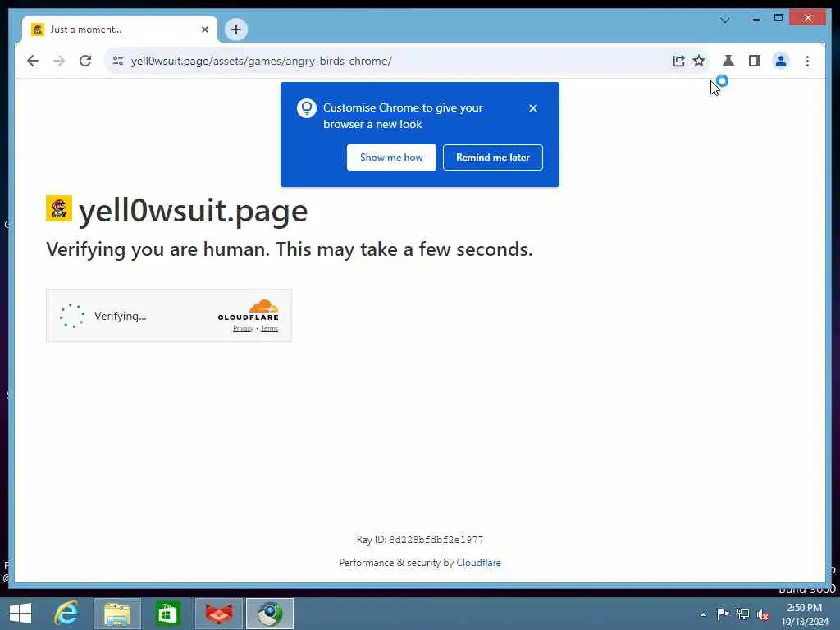Open Chrome Labs flask icon
The height and width of the screenshot is (630, 840).
(x=728, y=61)
